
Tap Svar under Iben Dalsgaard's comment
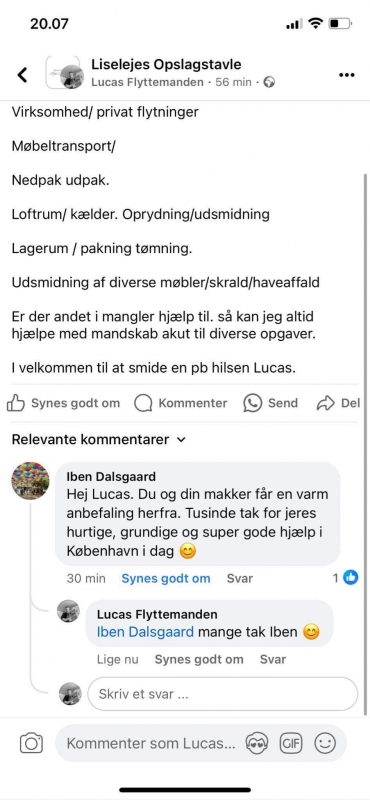coord(240,578)
